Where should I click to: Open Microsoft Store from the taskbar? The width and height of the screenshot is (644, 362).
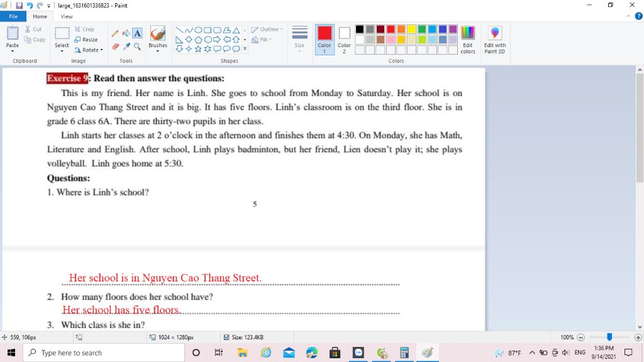tap(335, 353)
